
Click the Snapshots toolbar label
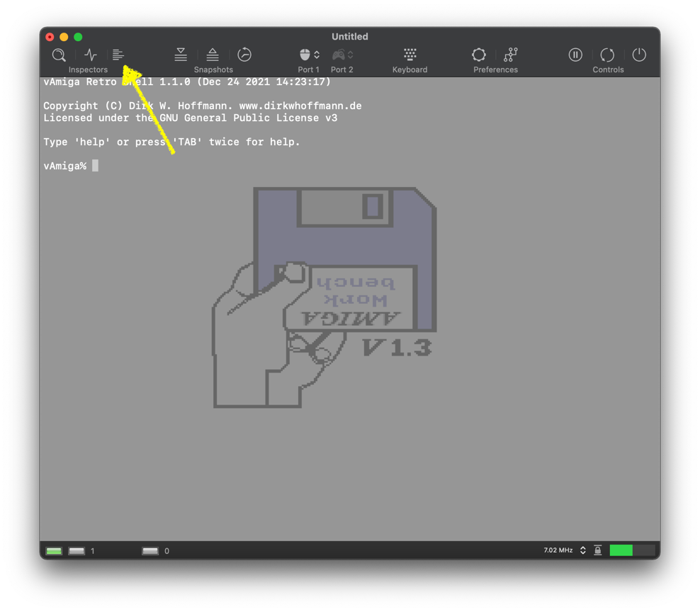(x=213, y=69)
